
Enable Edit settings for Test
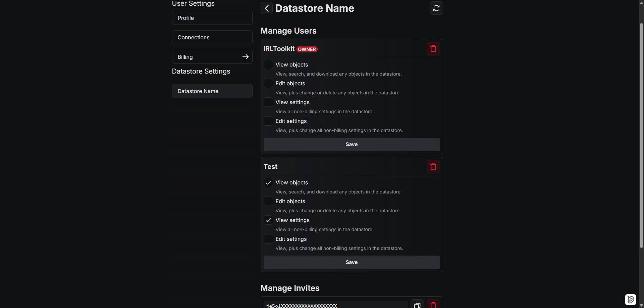pyautogui.click(x=268, y=239)
